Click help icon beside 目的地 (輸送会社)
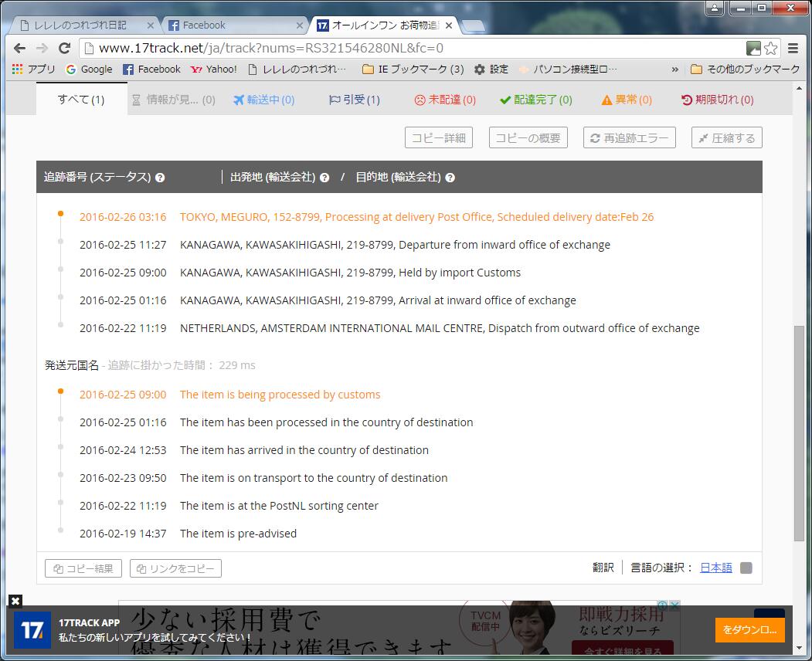Image resolution: width=812 pixels, height=661 pixels. 450,178
